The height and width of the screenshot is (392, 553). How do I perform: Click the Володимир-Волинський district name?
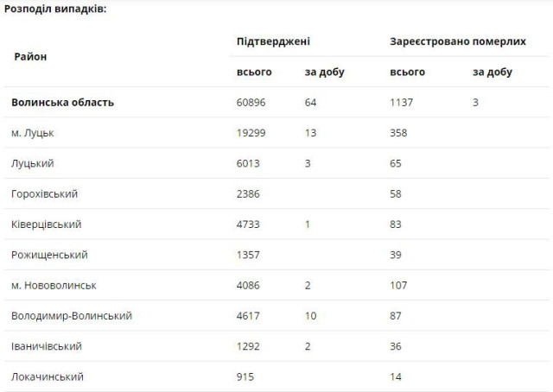[x=72, y=316]
